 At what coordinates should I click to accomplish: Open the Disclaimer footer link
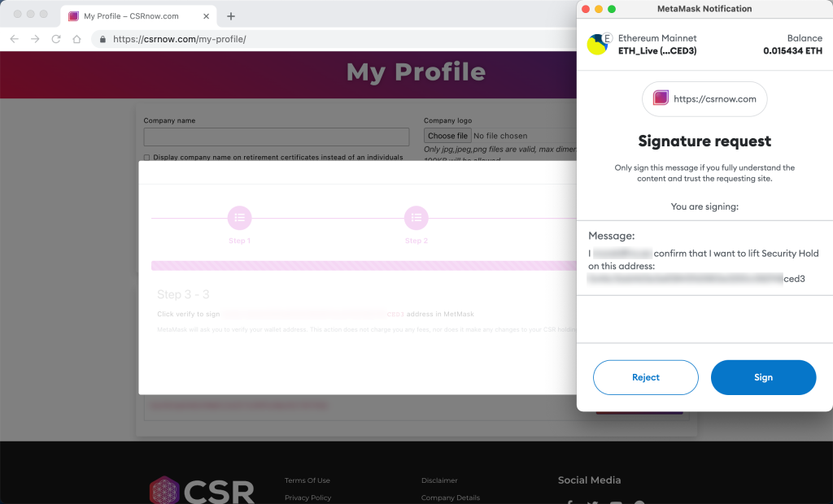click(439, 480)
